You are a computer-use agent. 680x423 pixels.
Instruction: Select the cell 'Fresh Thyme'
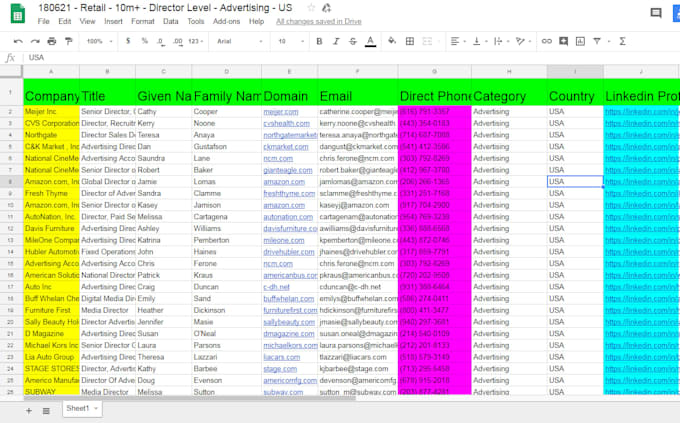pos(52,193)
